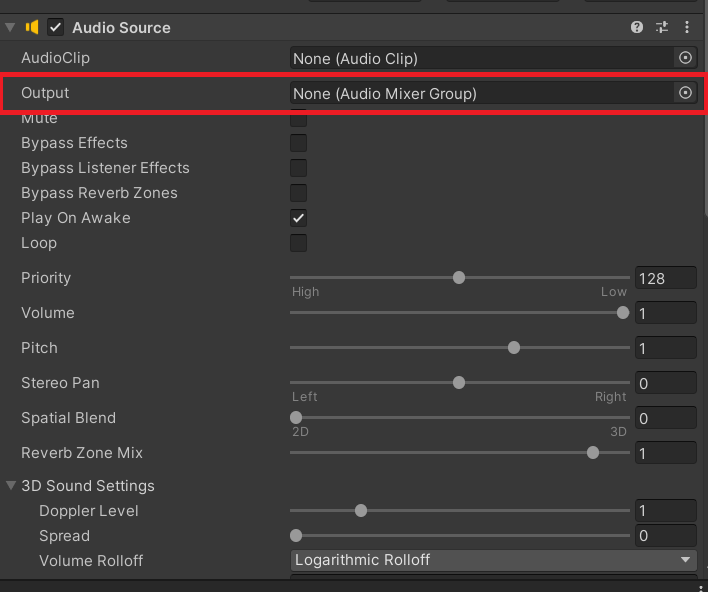The width and height of the screenshot is (708, 592).
Task: Click the Bypass Reverb Zones label
Action: pyautogui.click(x=99, y=193)
